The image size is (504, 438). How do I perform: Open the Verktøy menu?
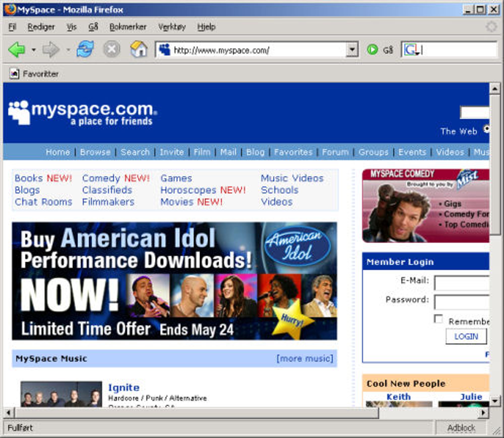pos(172,27)
